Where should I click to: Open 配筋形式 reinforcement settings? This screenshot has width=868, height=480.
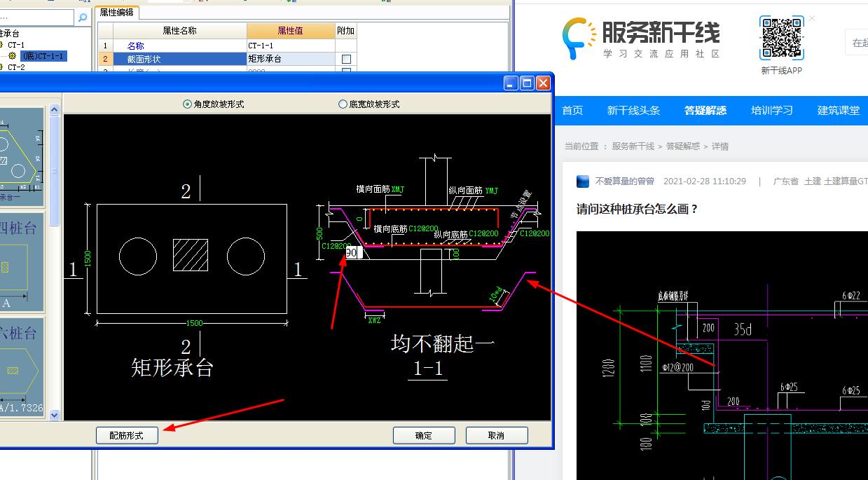pyautogui.click(x=127, y=435)
